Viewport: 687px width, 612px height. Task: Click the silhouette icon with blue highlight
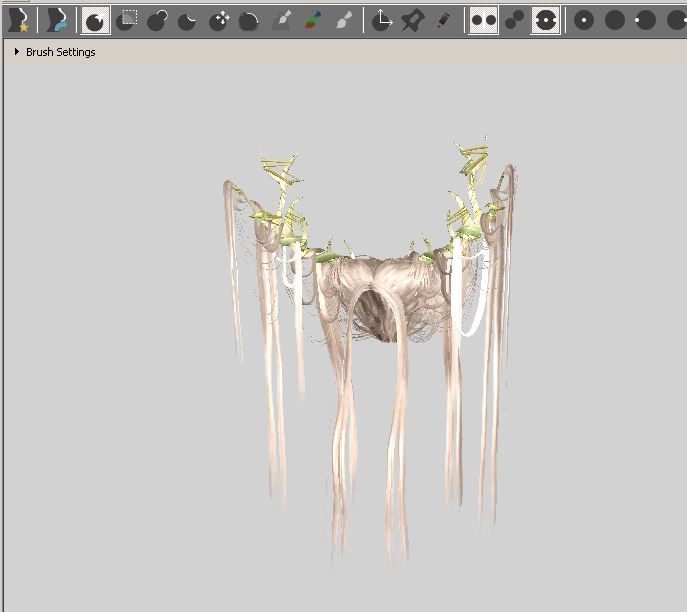pos(57,20)
